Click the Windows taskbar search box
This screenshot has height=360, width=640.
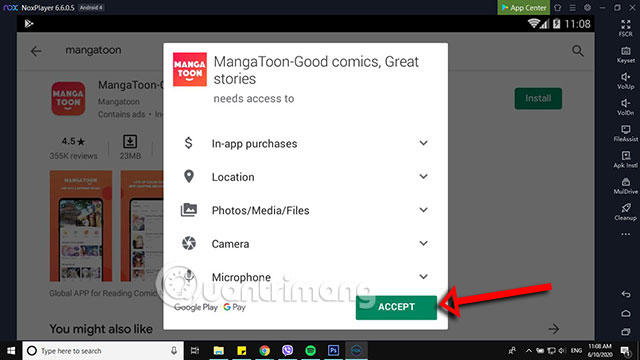103,351
